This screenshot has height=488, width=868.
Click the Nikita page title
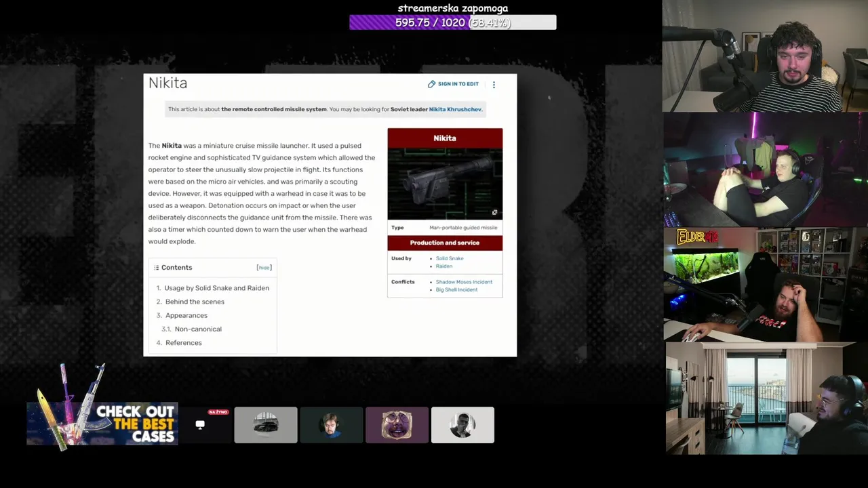[x=167, y=83]
